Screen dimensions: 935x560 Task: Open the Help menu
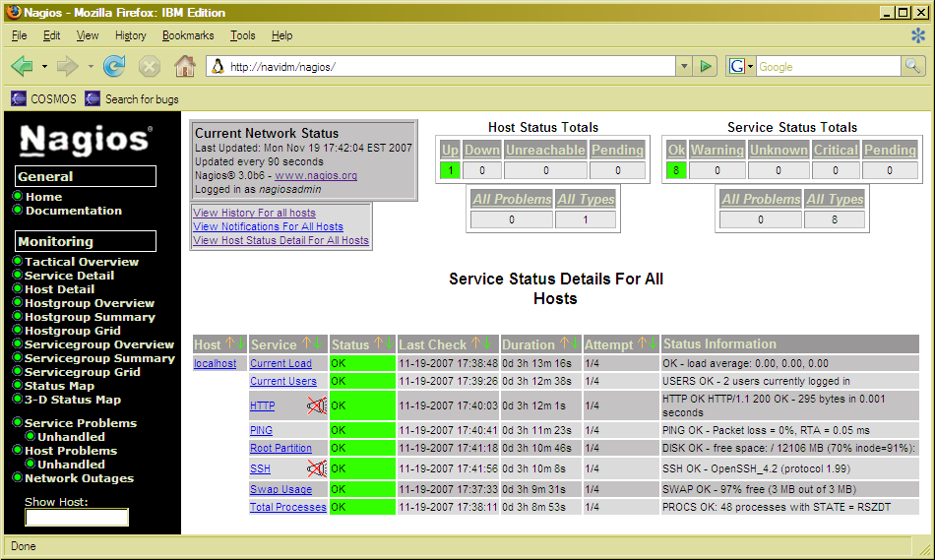(281, 35)
